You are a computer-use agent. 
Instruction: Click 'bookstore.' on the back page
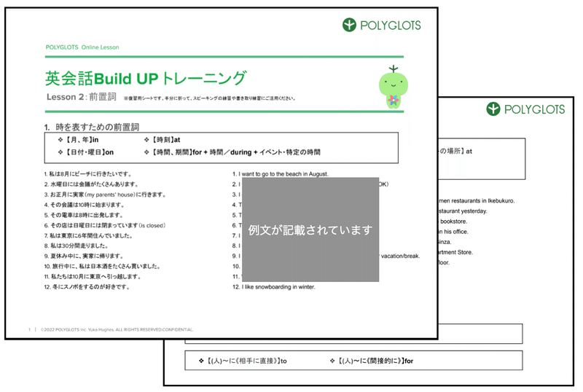[453, 222]
